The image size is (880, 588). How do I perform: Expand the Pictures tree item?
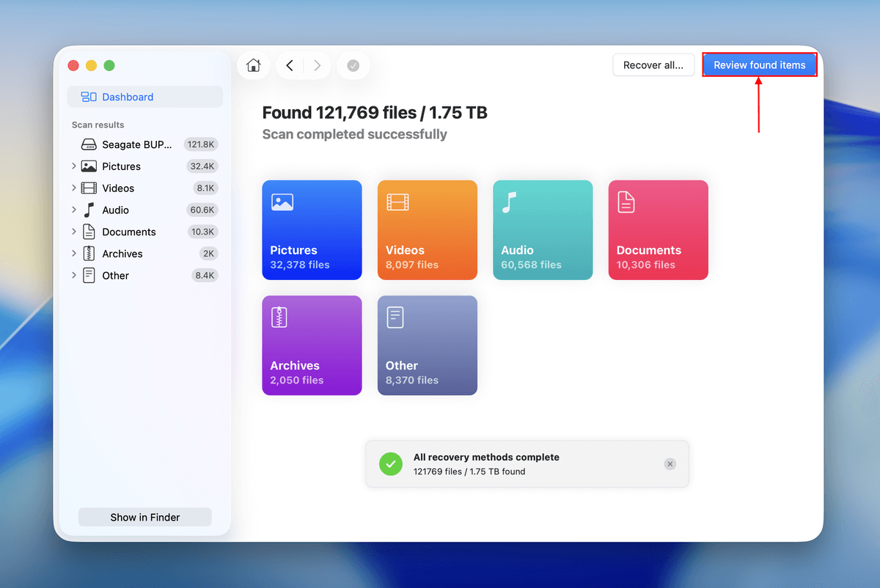[74, 166]
